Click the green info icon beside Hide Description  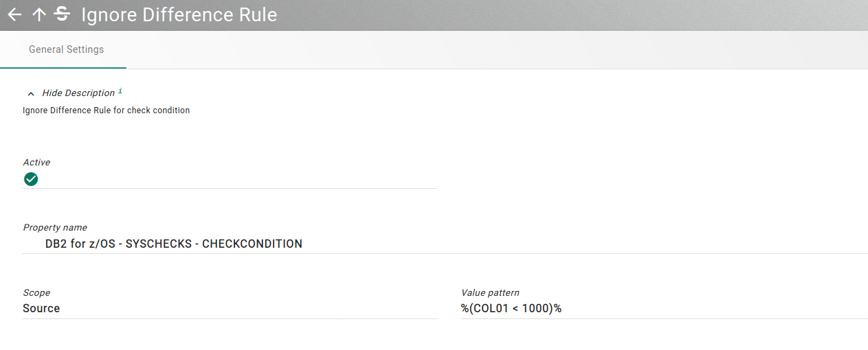pos(120,91)
